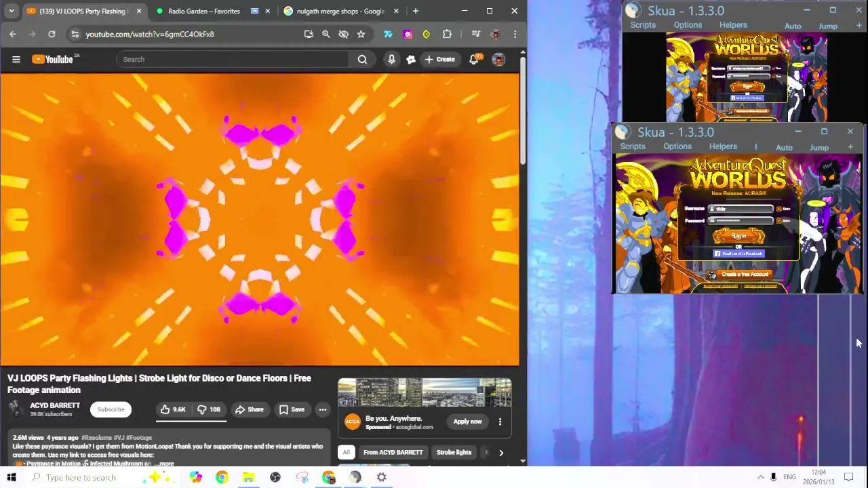Open zoom magnifier icon in address bar
This screenshot has width=868, height=488.
[325, 34]
